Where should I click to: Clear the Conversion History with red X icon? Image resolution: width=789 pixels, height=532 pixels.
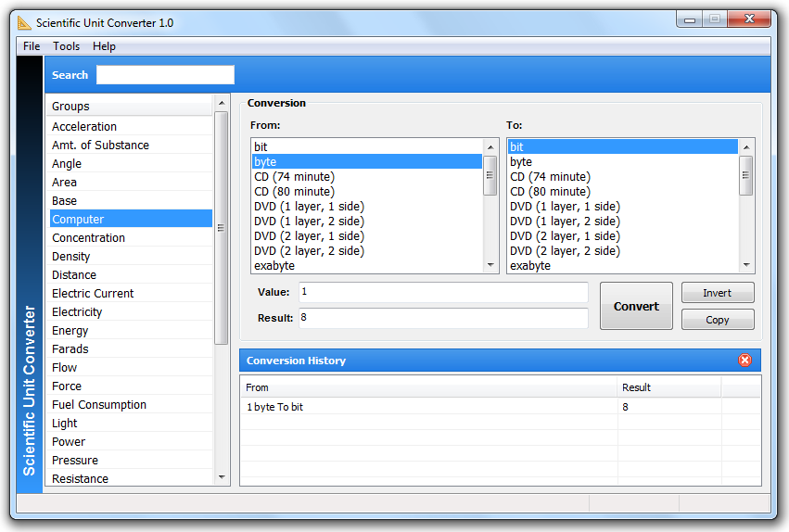point(744,360)
